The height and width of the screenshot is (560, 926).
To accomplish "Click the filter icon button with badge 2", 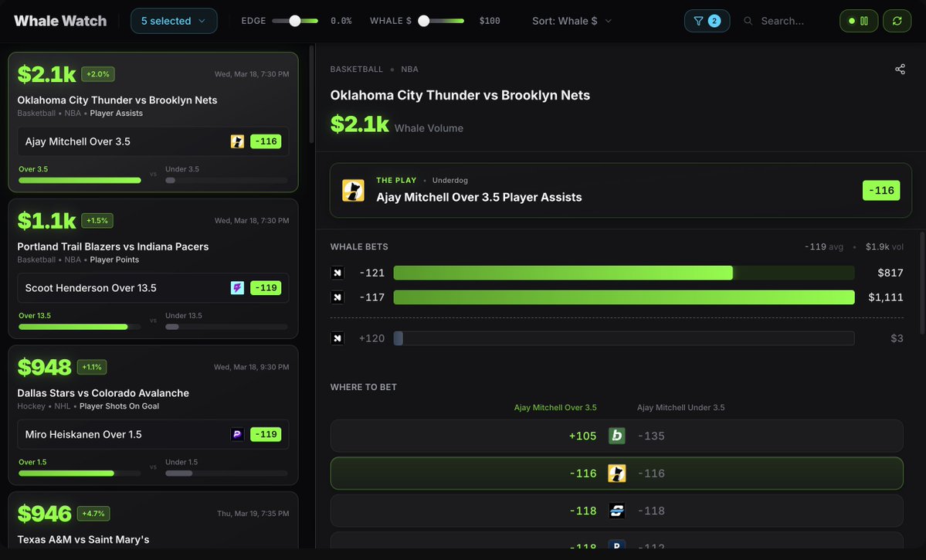I will (x=707, y=21).
